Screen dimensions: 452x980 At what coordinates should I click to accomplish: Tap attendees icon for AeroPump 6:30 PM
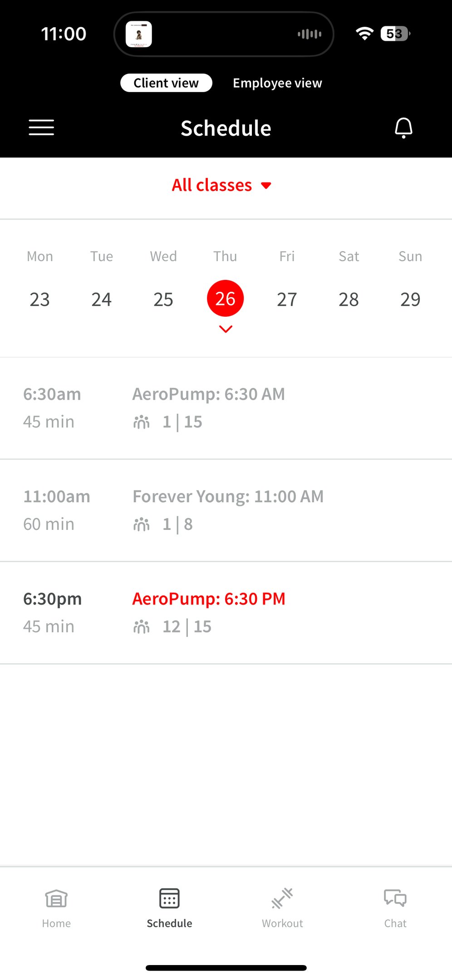tap(141, 627)
